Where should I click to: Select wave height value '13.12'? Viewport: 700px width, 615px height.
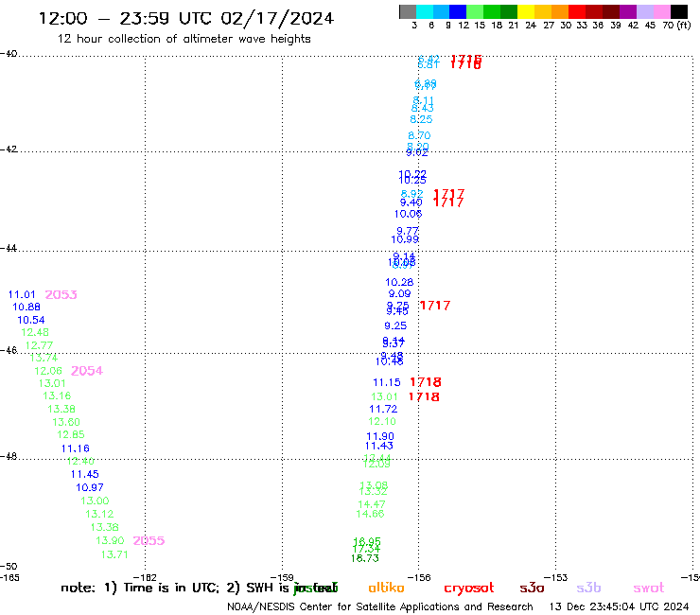click(x=99, y=514)
